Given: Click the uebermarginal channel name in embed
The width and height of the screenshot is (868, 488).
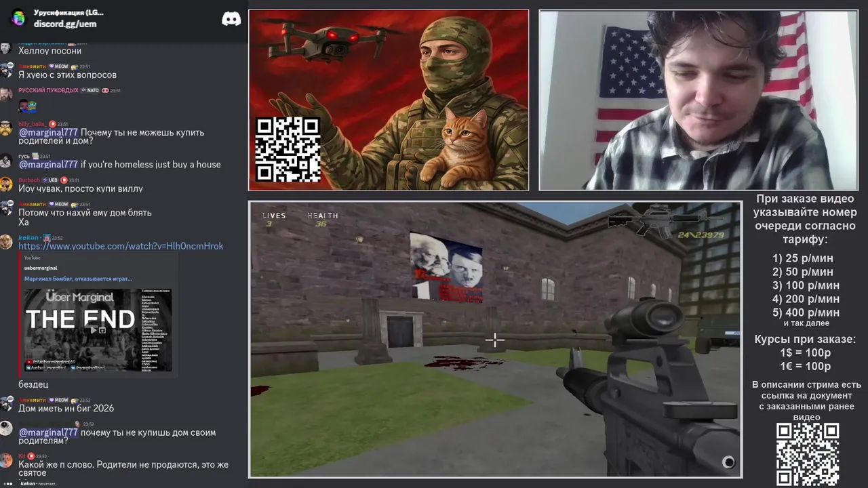Looking at the screenshot, I should point(41,268).
